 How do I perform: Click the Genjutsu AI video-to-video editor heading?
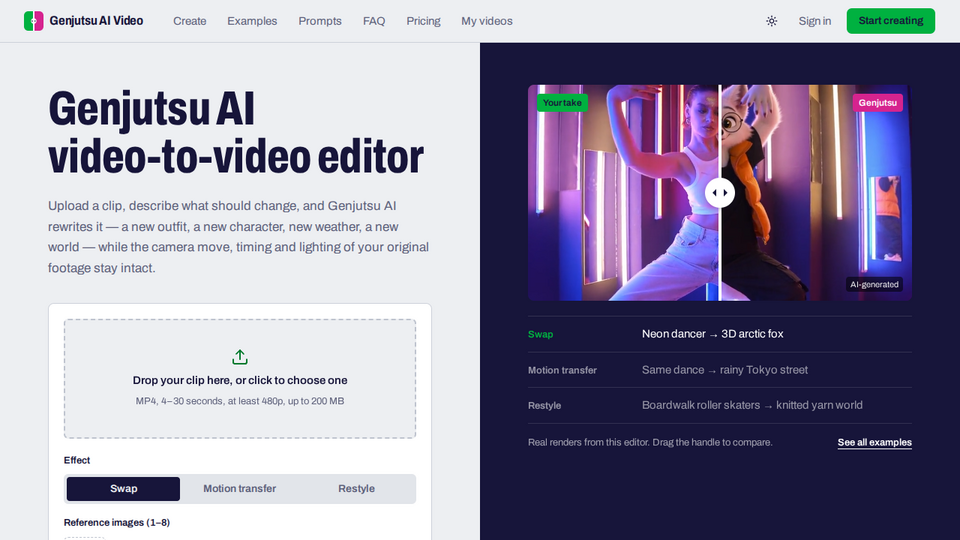[x=236, y=133]
